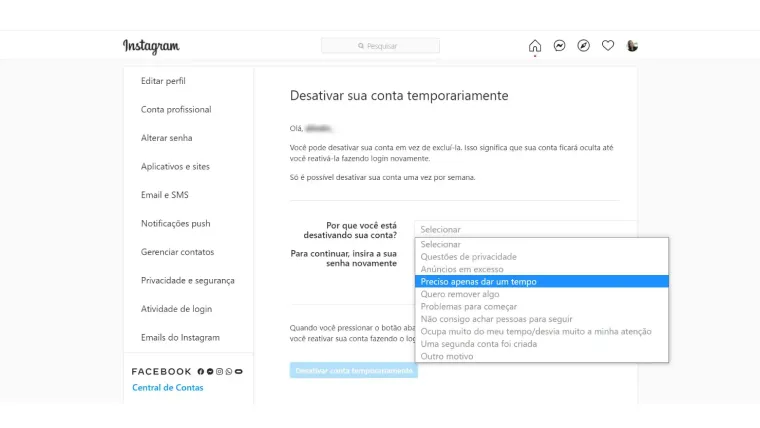Viewport: 760px width, 428px height.
Task: Choose Ocupa muito do meu tempo option
Action: (541, 331)
